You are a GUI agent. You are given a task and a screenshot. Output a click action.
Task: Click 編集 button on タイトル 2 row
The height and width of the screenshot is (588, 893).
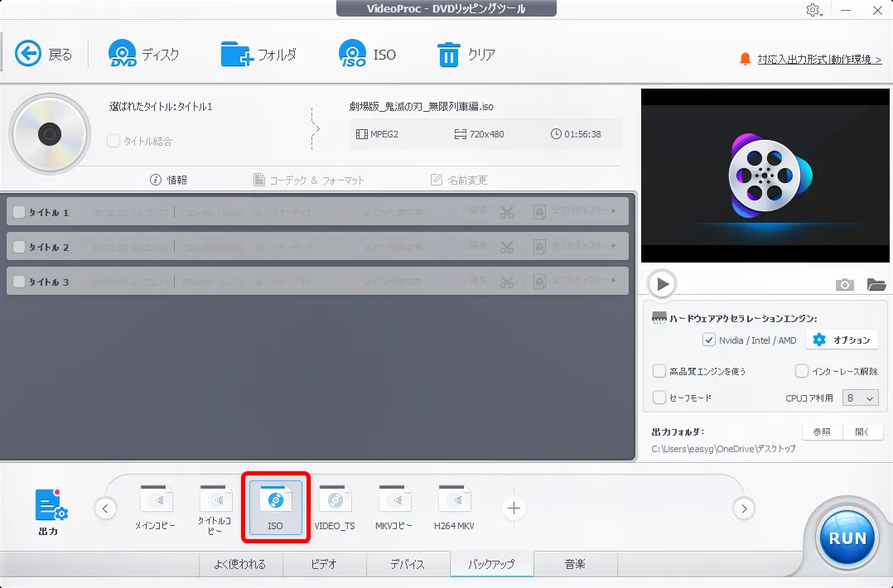tap(478, 245)
